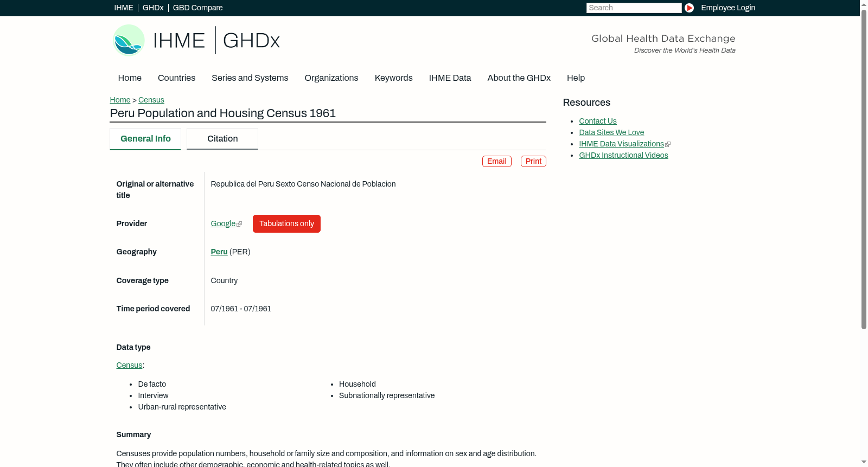
Task: Click the page title 'Peru Population and Housing Census 1961'
Action: click(223, 113)
